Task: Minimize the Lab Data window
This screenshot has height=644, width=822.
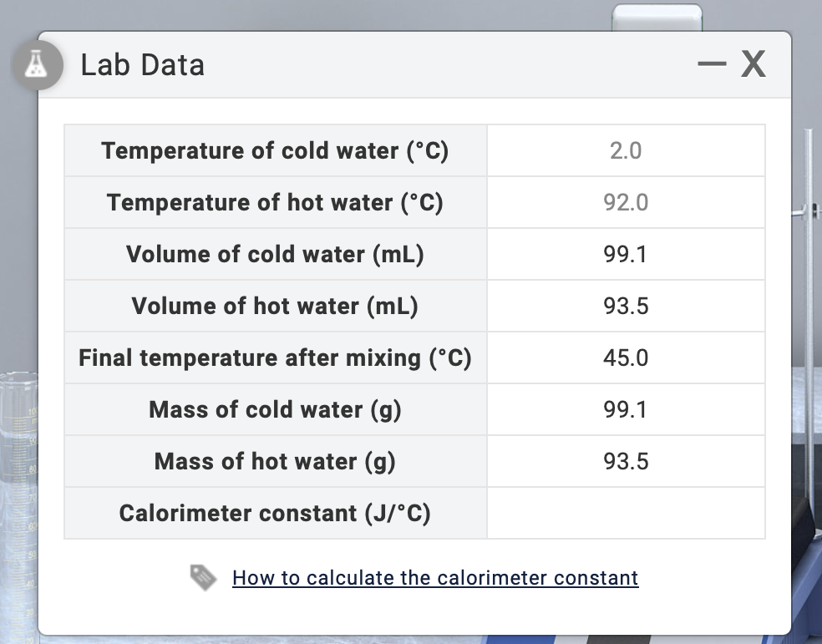Action: click(711, 63)
